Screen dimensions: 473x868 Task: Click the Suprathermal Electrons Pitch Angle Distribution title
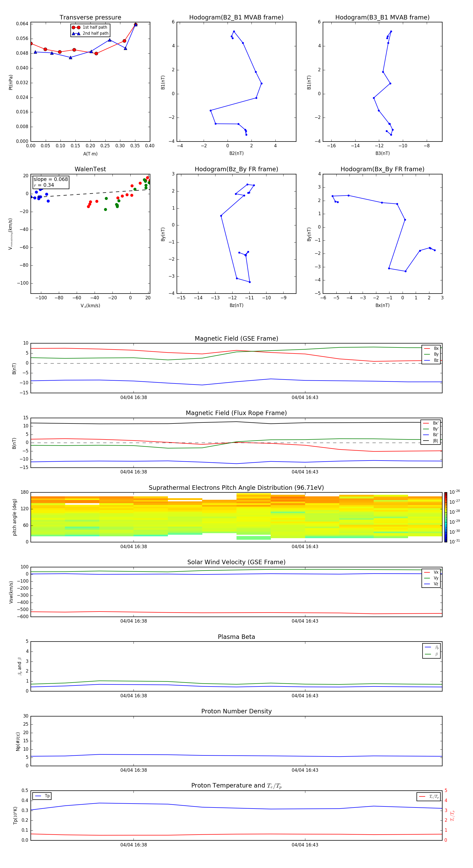click(x=236, y=488)
